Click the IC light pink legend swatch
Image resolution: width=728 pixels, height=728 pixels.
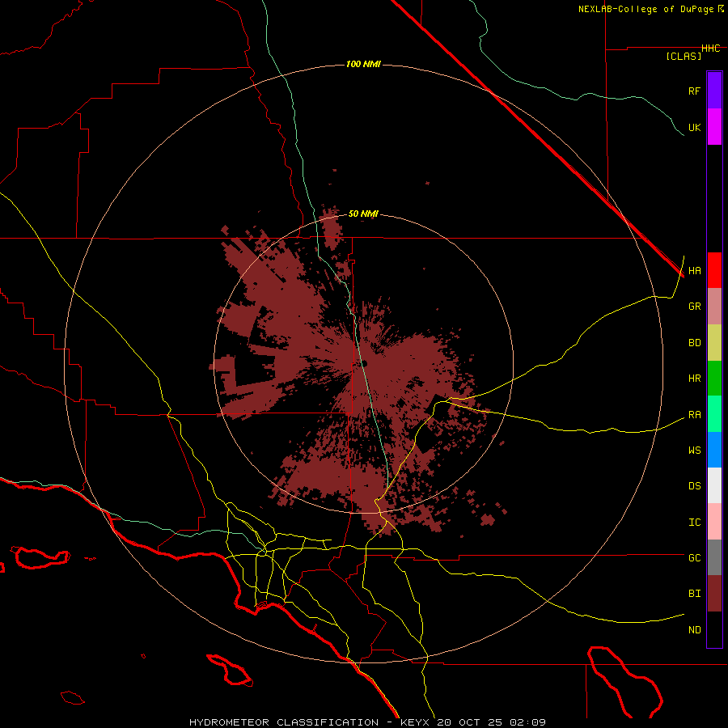click(714, 522)
